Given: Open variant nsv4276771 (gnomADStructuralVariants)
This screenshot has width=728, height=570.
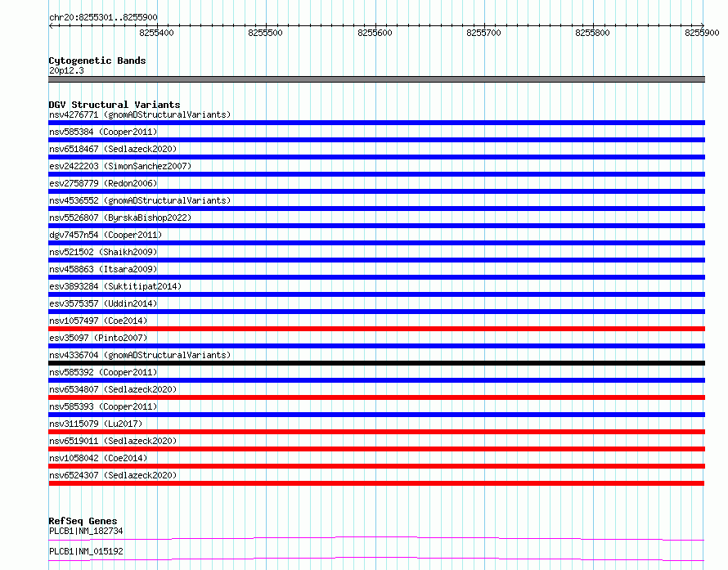Looking at the screenshot, I should pyautogui.click(x=140, y=114).
